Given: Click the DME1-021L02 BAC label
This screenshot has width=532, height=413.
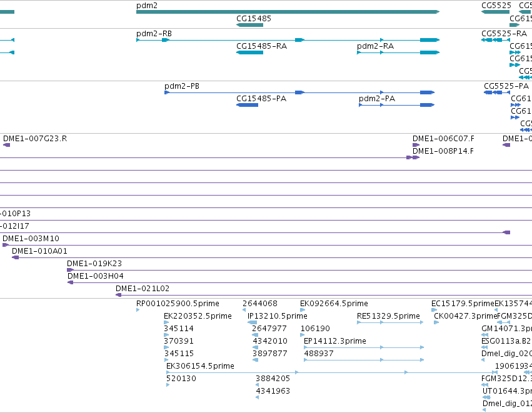Looking at the screenshot, I should (143, 289).
